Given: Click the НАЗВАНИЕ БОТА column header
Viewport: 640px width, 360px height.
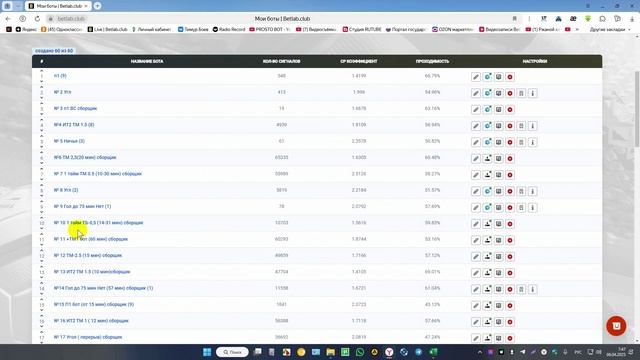Looking at the screenshot, I should point(147,61).
